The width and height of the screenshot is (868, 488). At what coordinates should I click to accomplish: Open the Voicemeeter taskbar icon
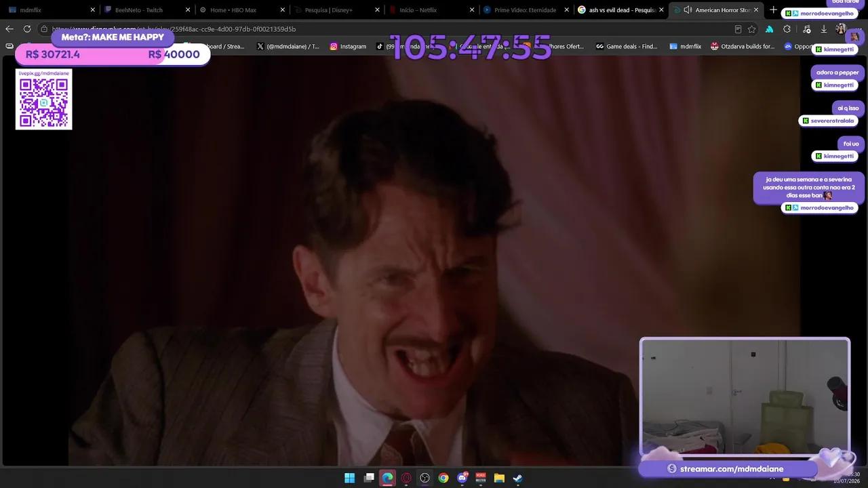(x=481, y=478)
